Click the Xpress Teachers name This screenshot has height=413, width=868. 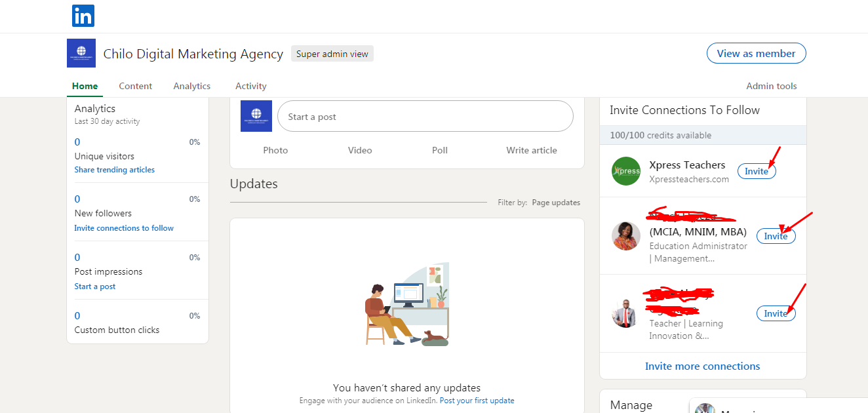pyautogui.click(x=687, y=165)
